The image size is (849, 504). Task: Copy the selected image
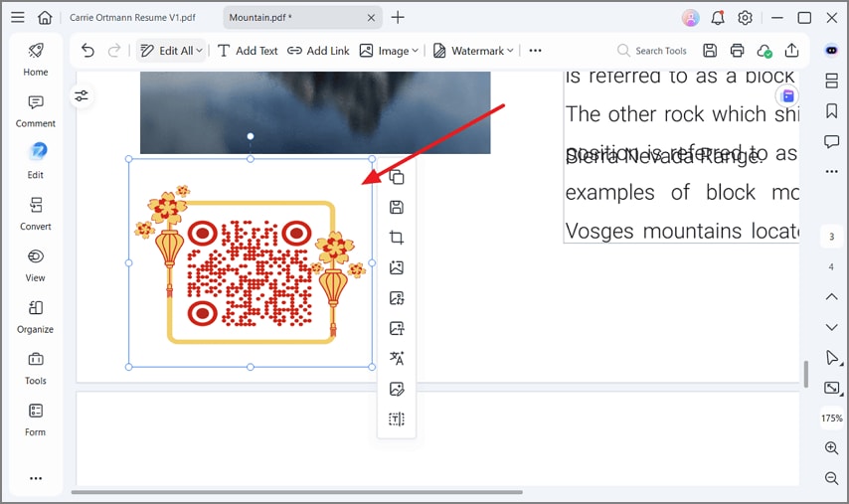pyautogui.click(x=397, y=177)
